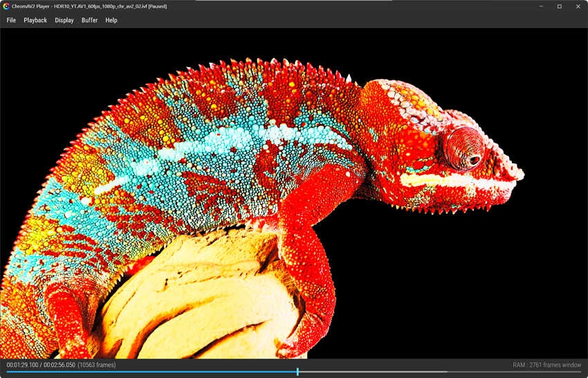
Task: Click the ChromAV2 Player app icon
Action: [6, 6]
